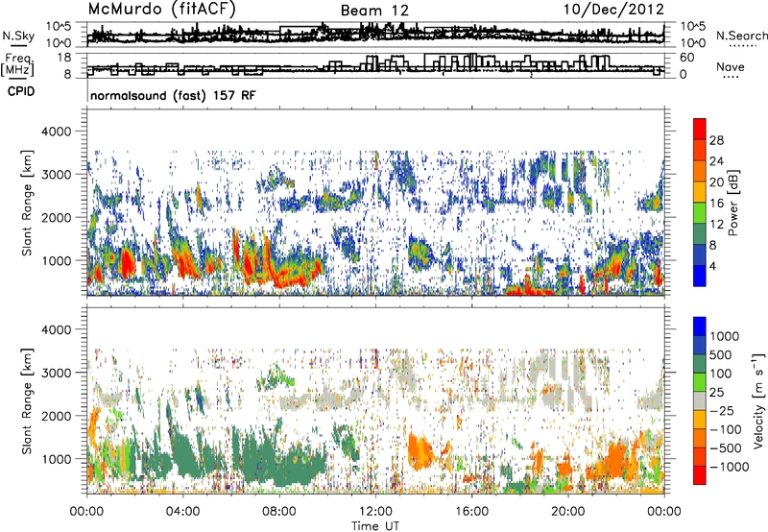Click the 4 label on Power colorbar
Viewport: 768px width, 532px height.
[712, 266]
